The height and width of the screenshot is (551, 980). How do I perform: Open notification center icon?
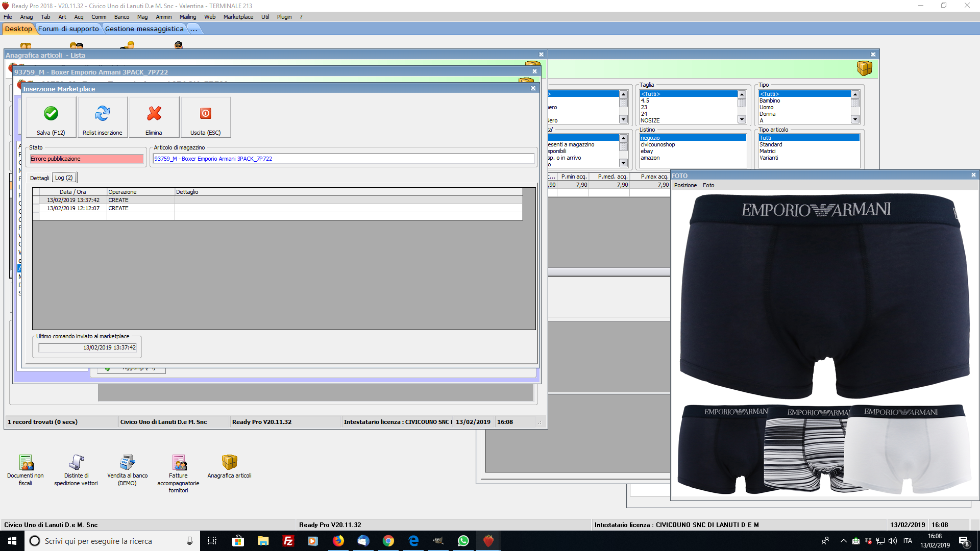coord(964,541)
